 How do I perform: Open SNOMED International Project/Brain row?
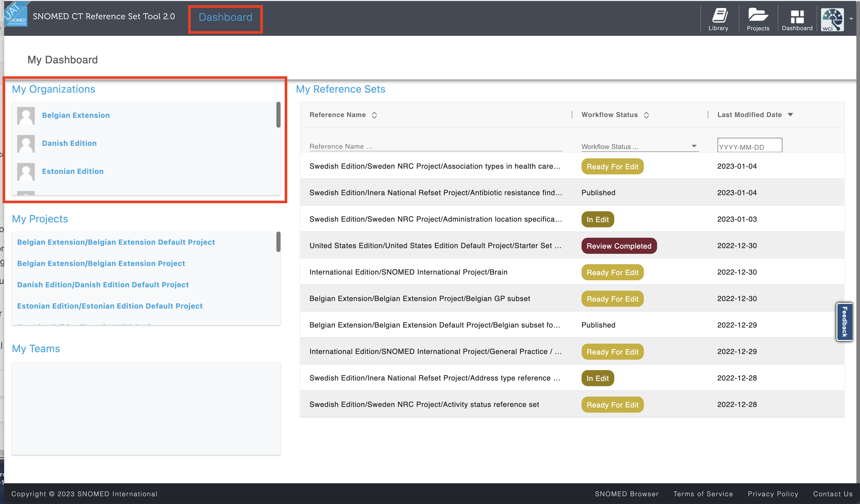point(408,272)
